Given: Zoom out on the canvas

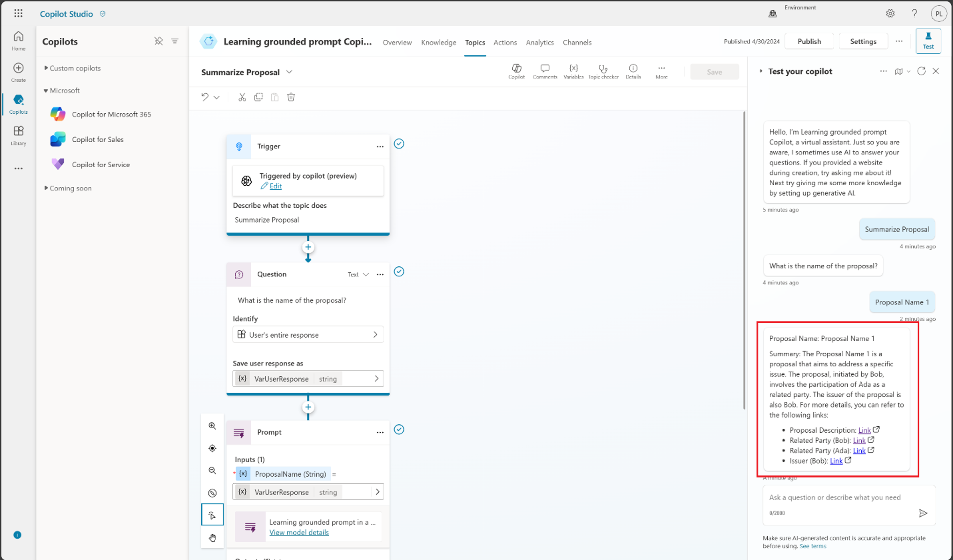Looking at the screenshot, I should pos(212,470).
